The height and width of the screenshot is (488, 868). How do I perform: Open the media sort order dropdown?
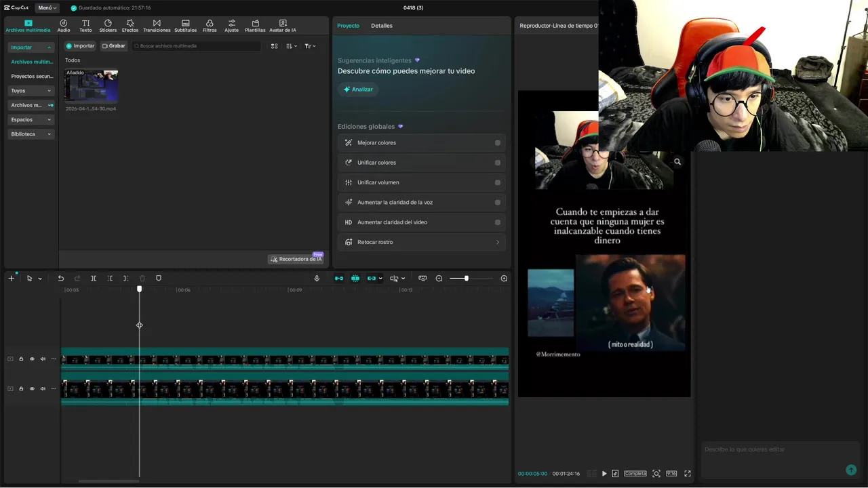(292, 46)
